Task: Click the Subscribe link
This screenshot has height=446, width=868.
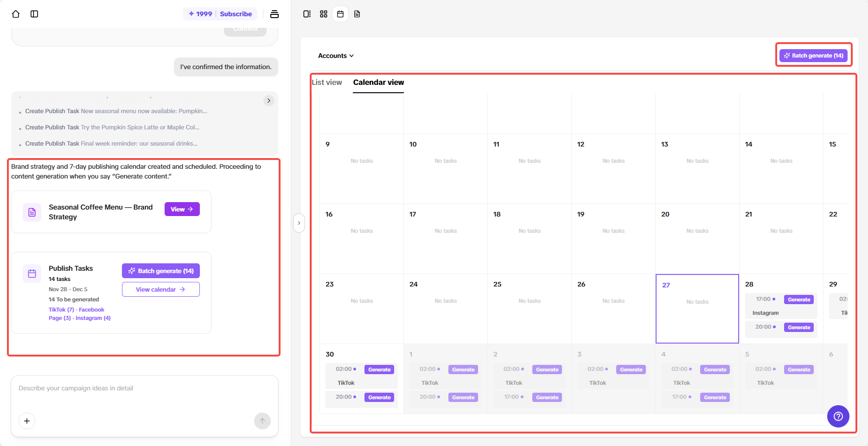Action: pyautogui.click(x=236, y=14)
